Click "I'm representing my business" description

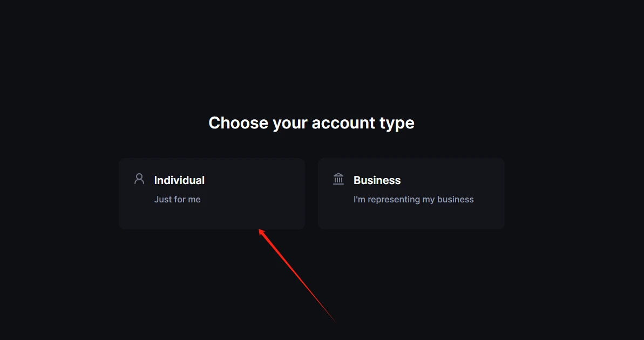tap(413, 199)
